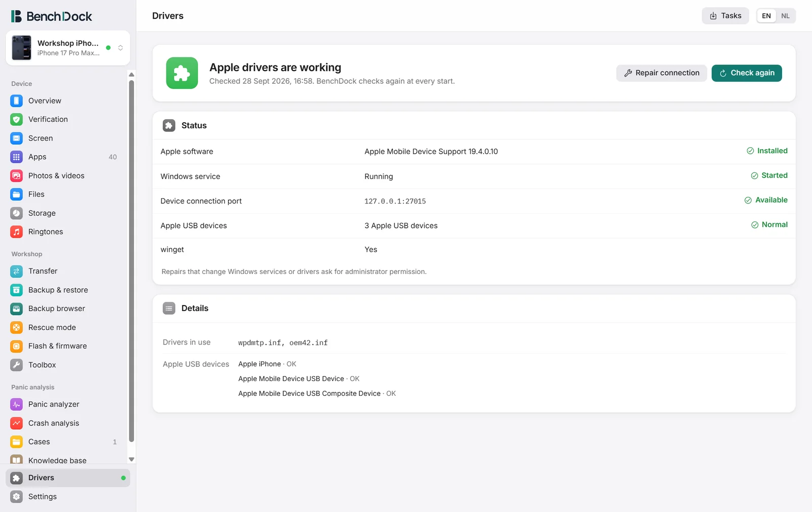This screenshot has height=512, width=812.
Task: Click the Details section list icon
Action: point(169,308)
